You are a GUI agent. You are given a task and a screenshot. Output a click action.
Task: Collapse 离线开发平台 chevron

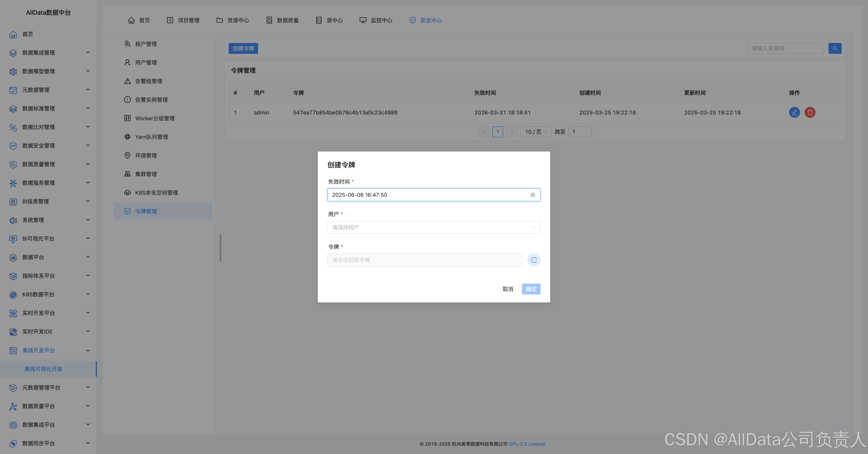coord(88,351)
